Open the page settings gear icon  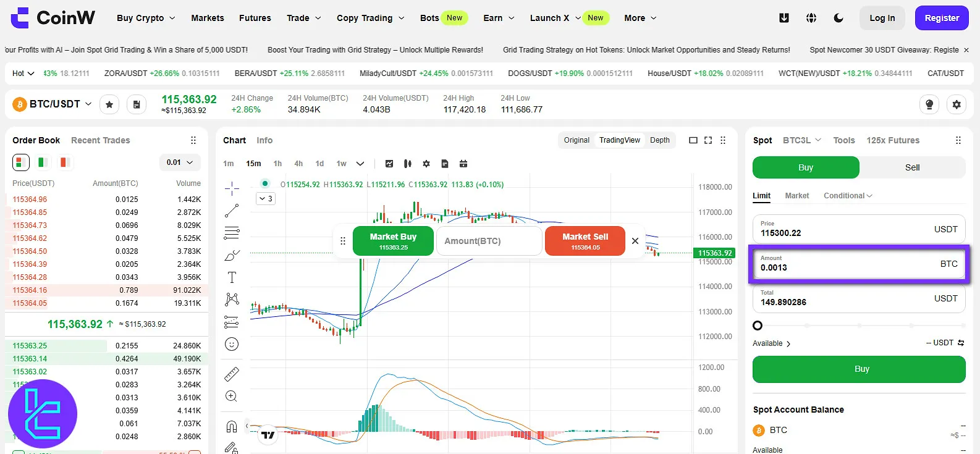coord(957,104)
